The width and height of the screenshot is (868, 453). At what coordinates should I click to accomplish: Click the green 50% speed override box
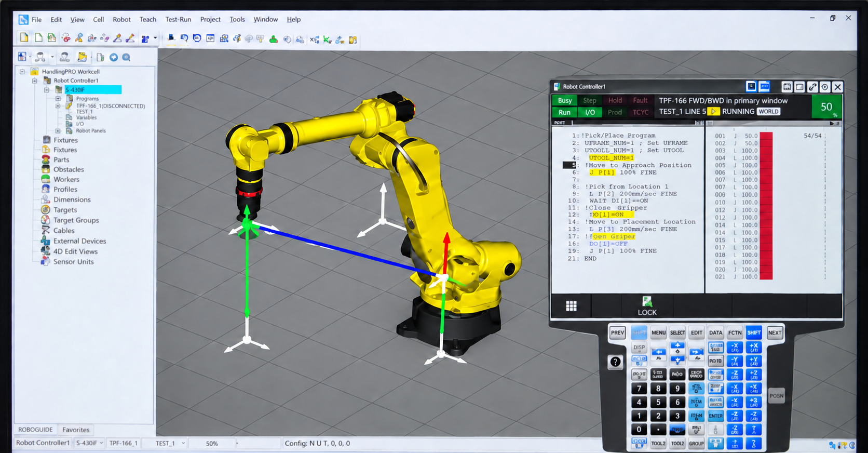[826, 107]
